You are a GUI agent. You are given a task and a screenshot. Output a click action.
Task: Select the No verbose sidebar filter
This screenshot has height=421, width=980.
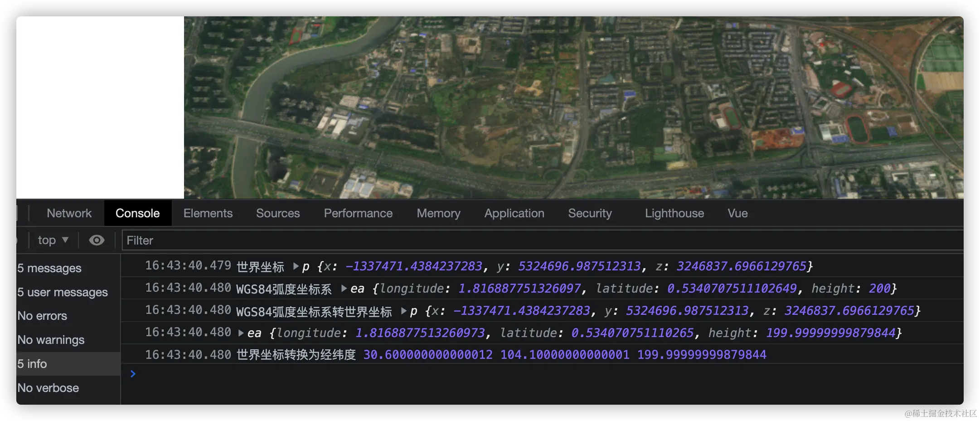(x=68, y=388)
